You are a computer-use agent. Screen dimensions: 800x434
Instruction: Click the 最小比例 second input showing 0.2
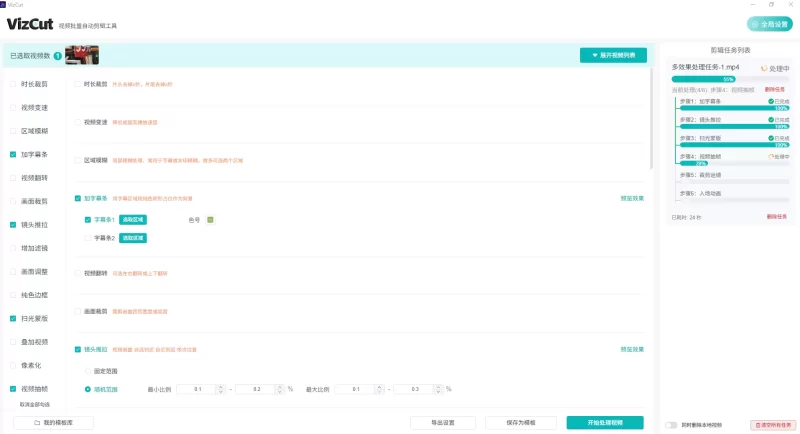click(256, 389)
